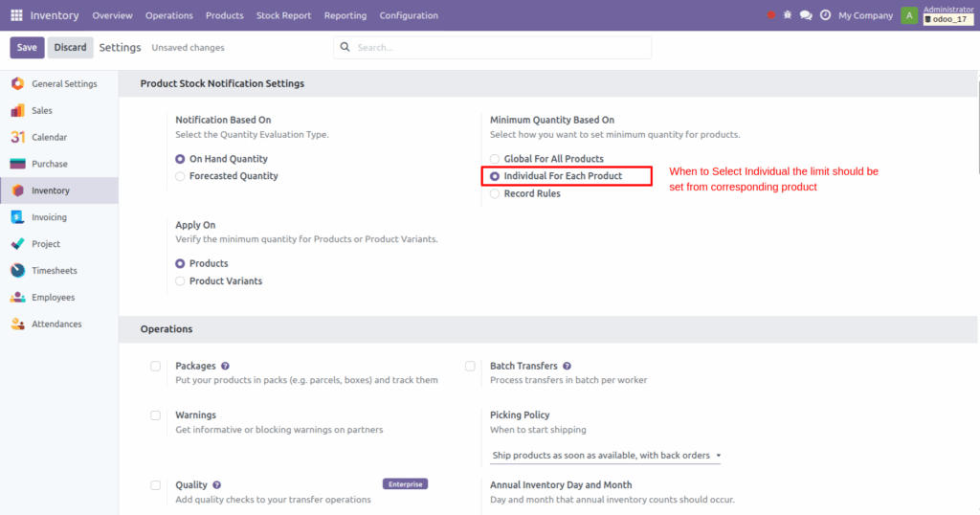Open General Settings in sidebar
The image size is (980, 515).
(x=64, y=83)
